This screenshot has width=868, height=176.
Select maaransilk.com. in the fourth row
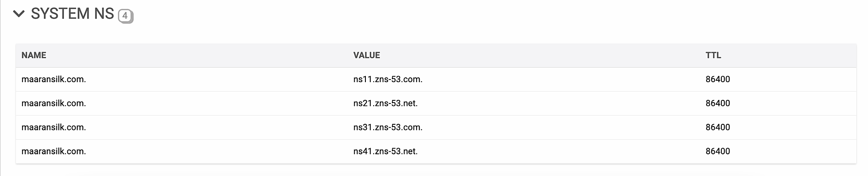coord(54,151)
